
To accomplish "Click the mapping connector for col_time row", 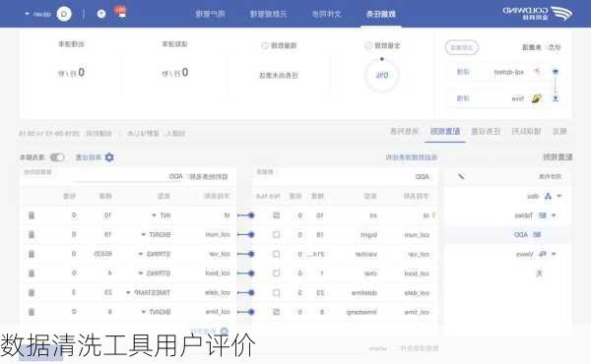I will 245,312.
